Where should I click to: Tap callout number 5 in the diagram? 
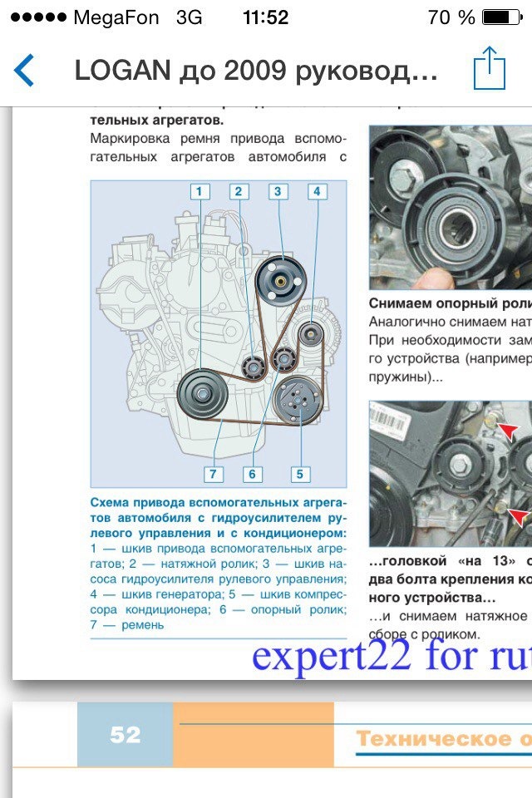point(300,474)
